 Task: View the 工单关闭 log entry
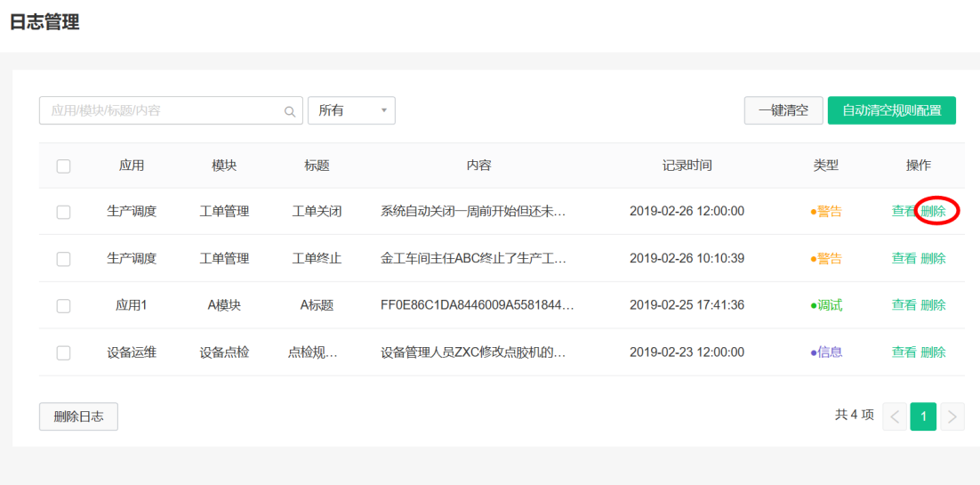coord(904,212)
